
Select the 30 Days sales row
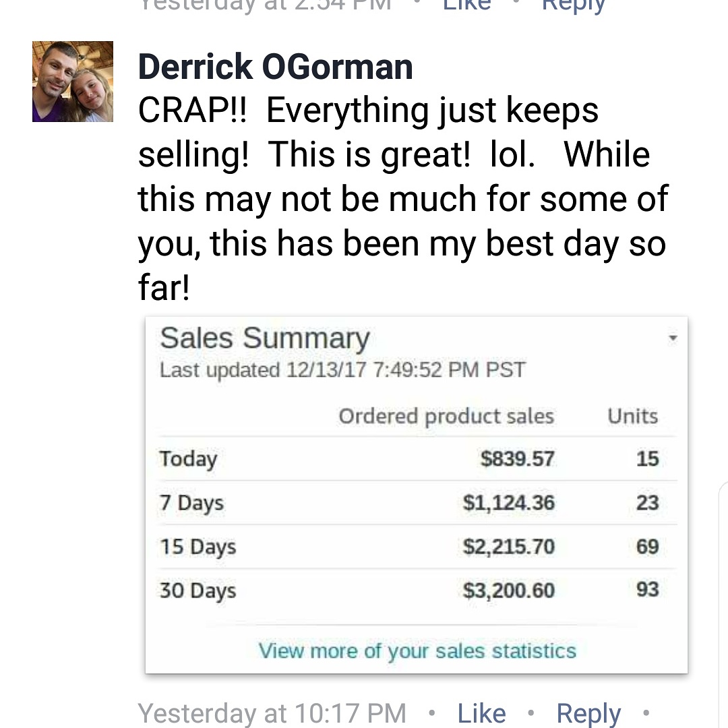pyautogui.click(x=417, y=590)
